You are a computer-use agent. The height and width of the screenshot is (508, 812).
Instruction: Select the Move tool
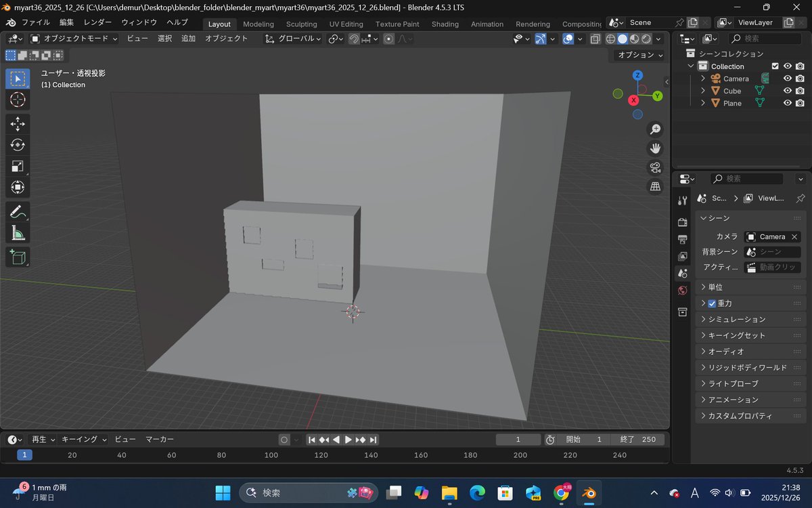pos(18,123)
